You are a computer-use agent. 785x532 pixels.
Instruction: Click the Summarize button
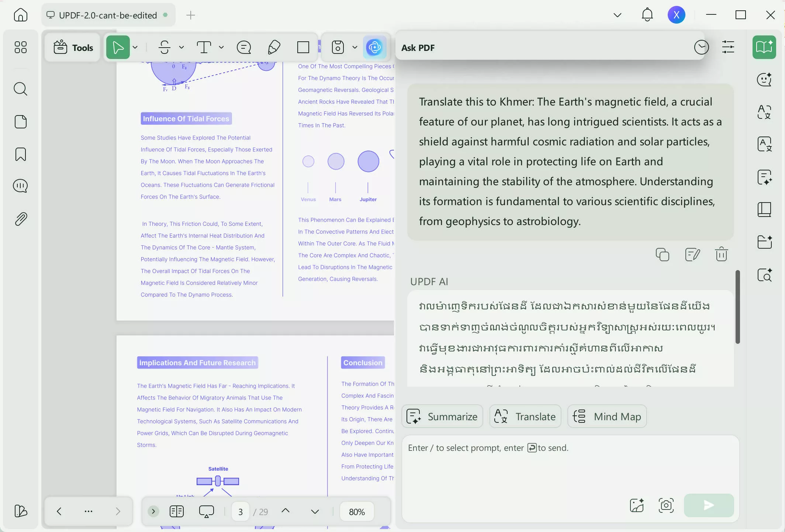tap(442, 416)
